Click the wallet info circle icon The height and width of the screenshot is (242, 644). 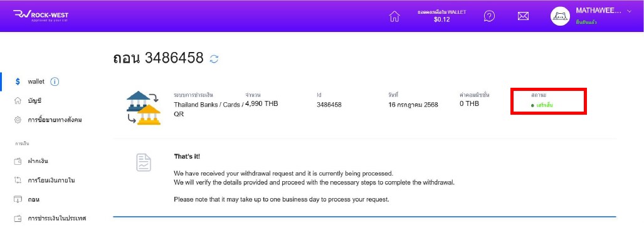point(55,82)
